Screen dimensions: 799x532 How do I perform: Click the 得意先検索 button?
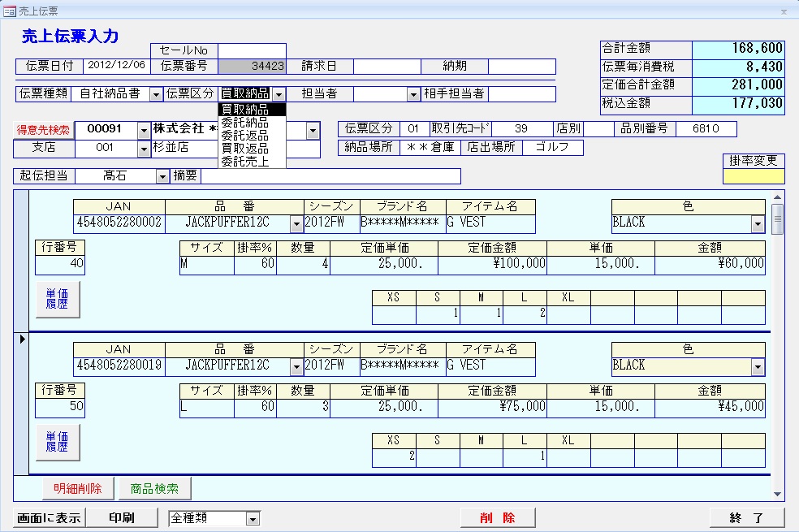[44, 130]
